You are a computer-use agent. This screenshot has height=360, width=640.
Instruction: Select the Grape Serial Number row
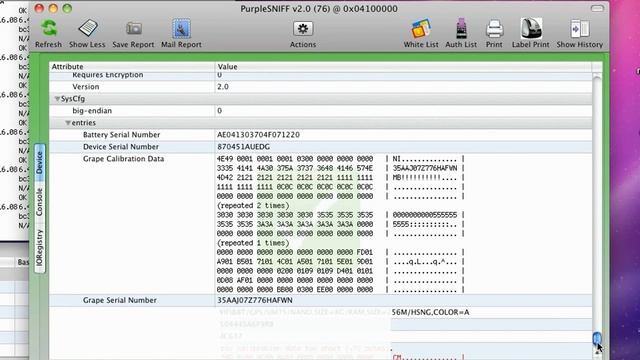click(320, 300)
